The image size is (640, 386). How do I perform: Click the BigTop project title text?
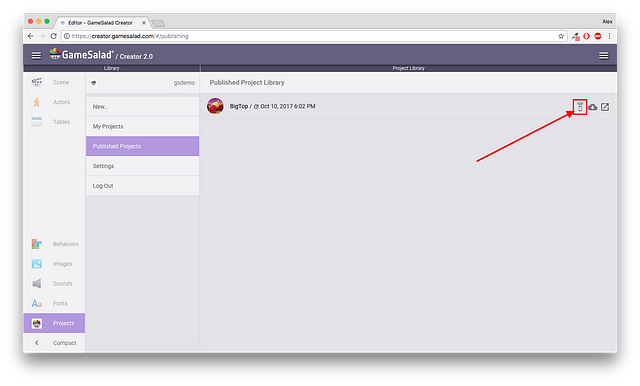(239, 106)
